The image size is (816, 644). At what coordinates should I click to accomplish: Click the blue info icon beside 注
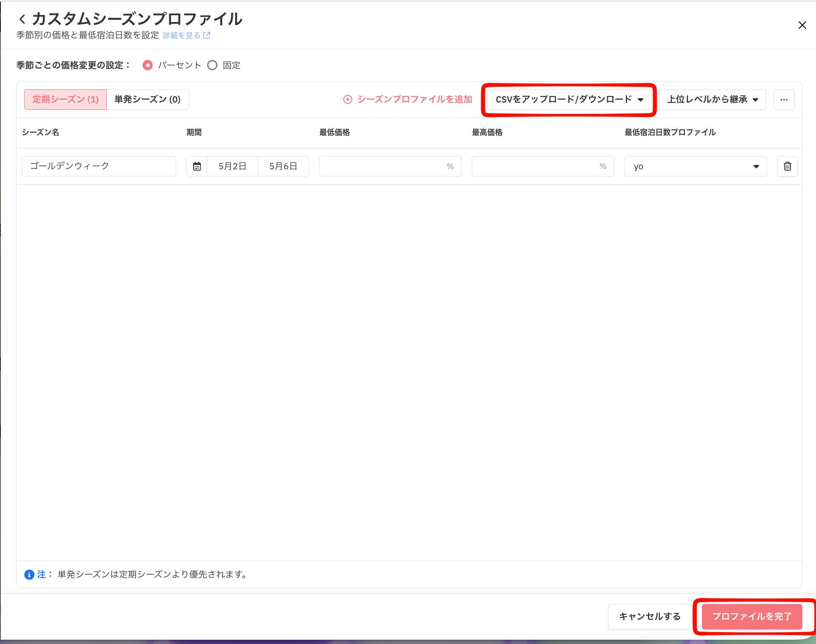point(29,575)
